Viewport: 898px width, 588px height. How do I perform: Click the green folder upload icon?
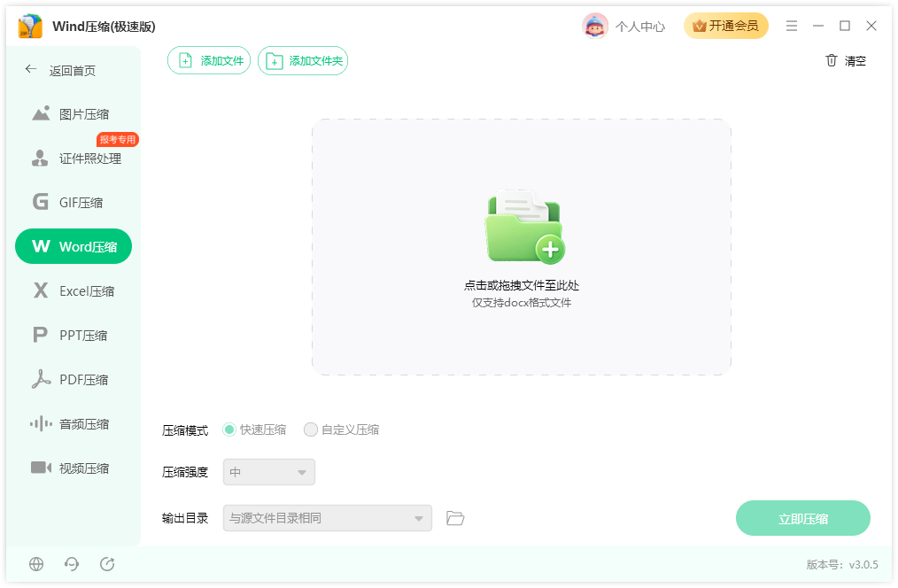tap(524, 227)
